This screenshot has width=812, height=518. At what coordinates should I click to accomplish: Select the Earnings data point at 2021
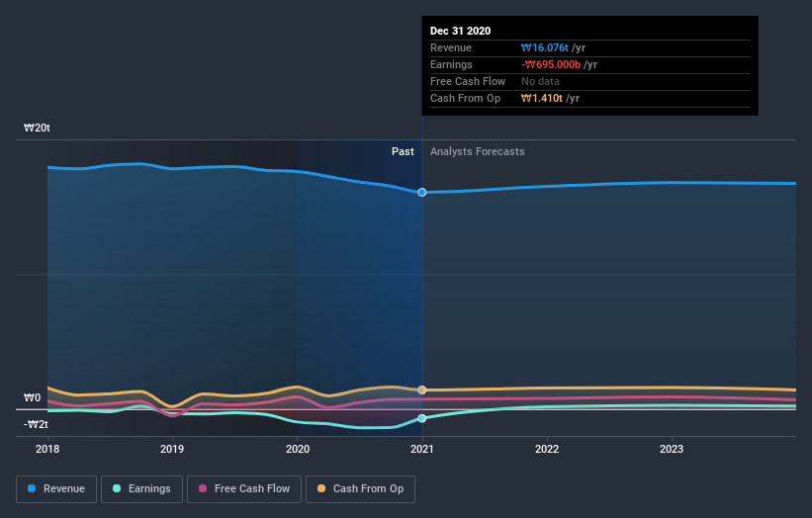[422, 418]
